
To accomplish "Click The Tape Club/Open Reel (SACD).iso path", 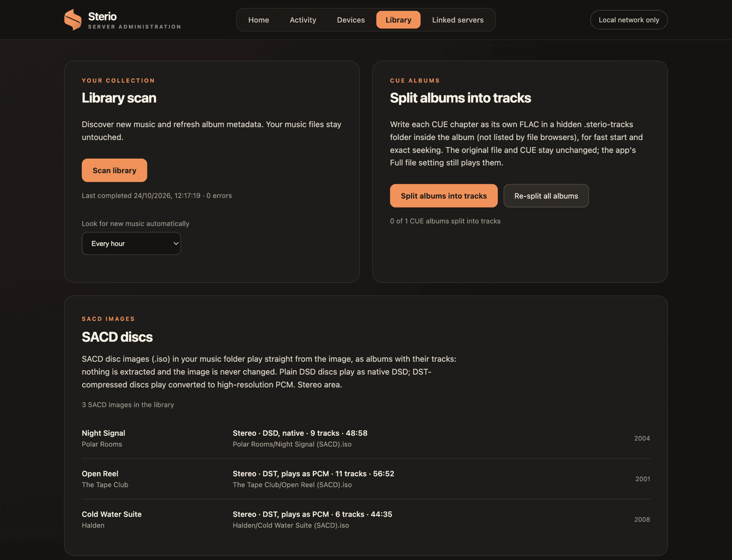I will coord(292,485).
